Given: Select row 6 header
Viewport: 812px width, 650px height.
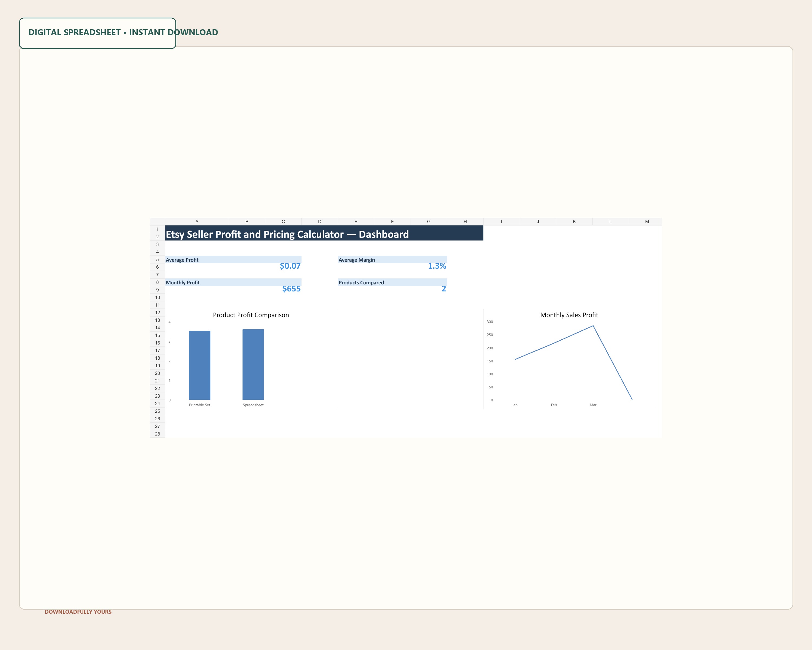Looking at the screenshot, I should click(158, 267).
